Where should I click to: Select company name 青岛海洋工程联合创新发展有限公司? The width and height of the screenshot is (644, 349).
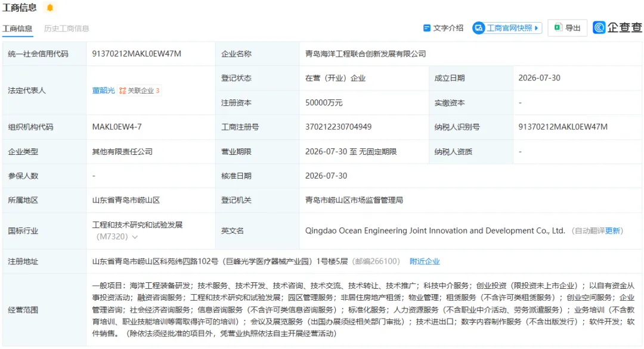[x=366, y=54]
